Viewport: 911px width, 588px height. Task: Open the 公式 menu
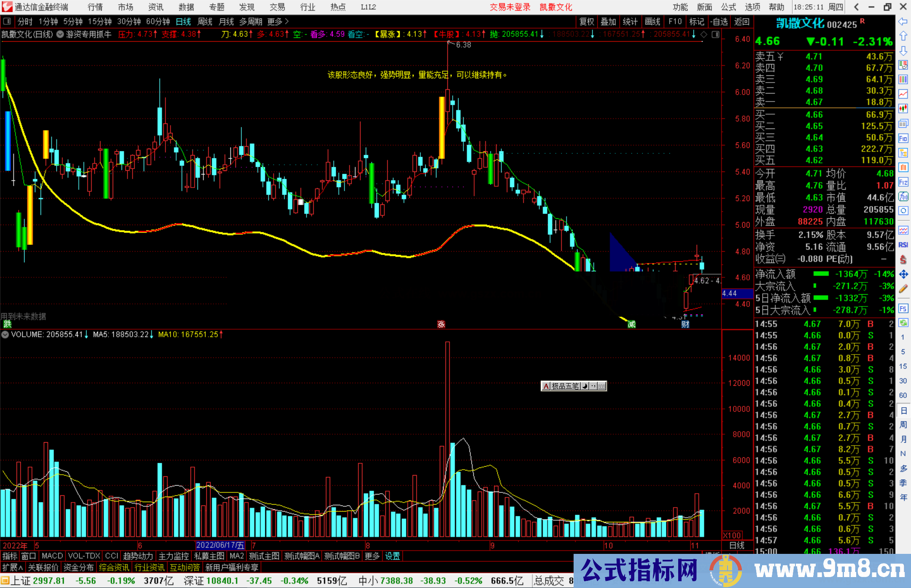728,7
